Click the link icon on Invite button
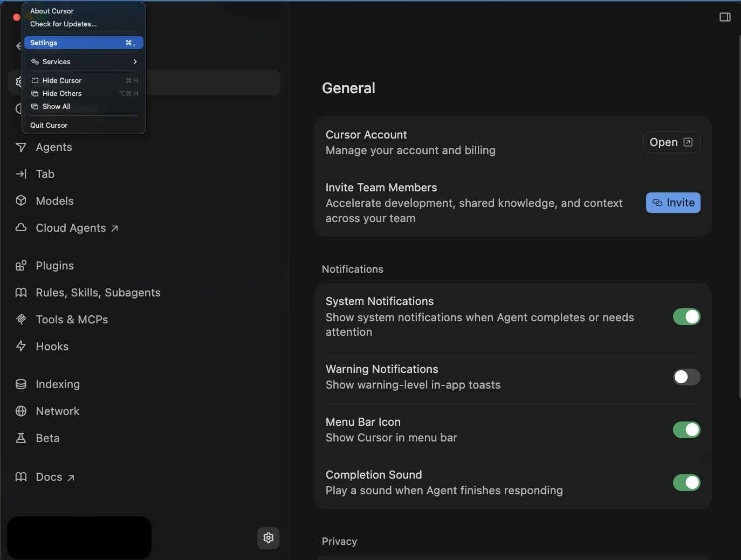The height and width of the screenshot is (560, 741). (657, 203)
